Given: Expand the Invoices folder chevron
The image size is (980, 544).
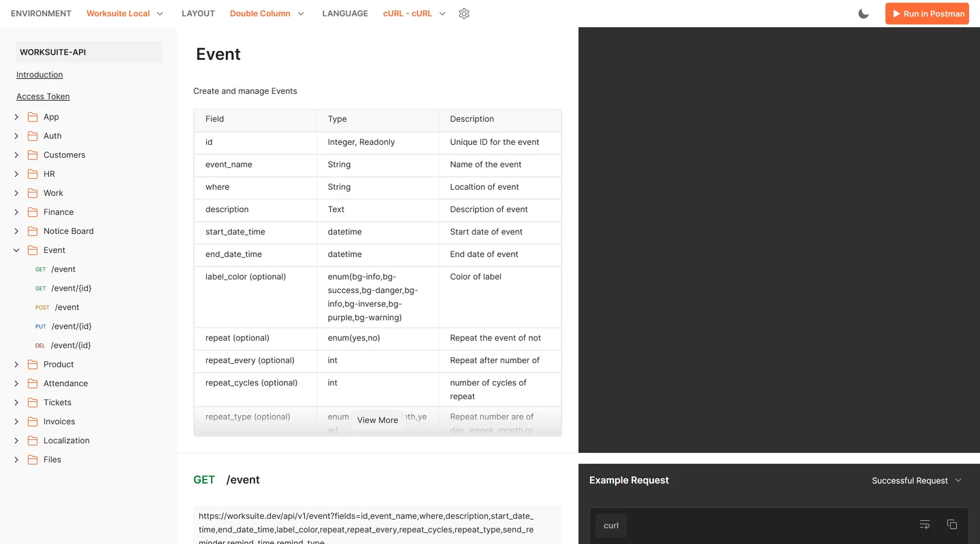Looking at the screenshot, I should pyautogui.click(x=16, y=422).
